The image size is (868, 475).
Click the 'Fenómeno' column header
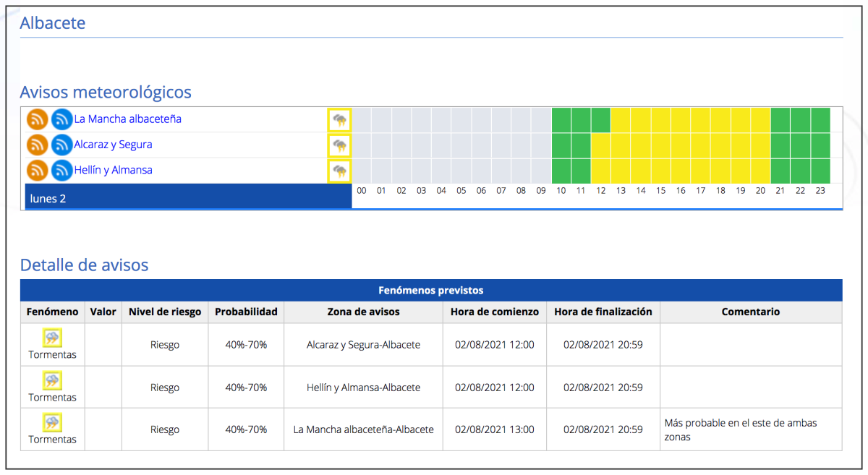point(52,312)
